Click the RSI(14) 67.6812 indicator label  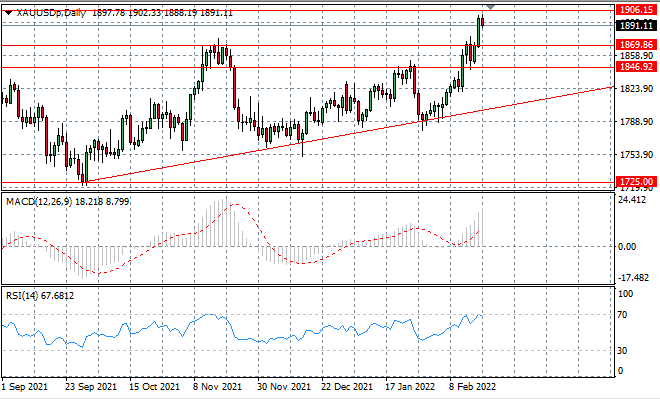[x=40, y=296]
